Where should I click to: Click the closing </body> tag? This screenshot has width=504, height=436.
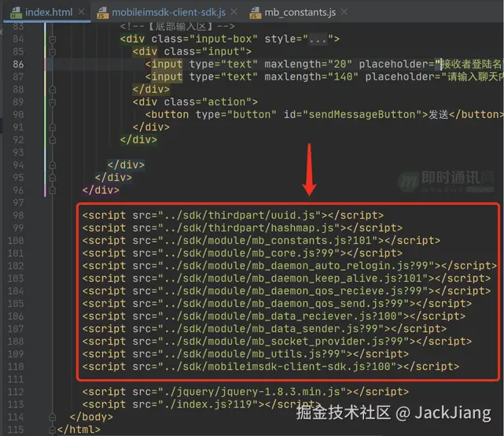[x=91, y=417]
